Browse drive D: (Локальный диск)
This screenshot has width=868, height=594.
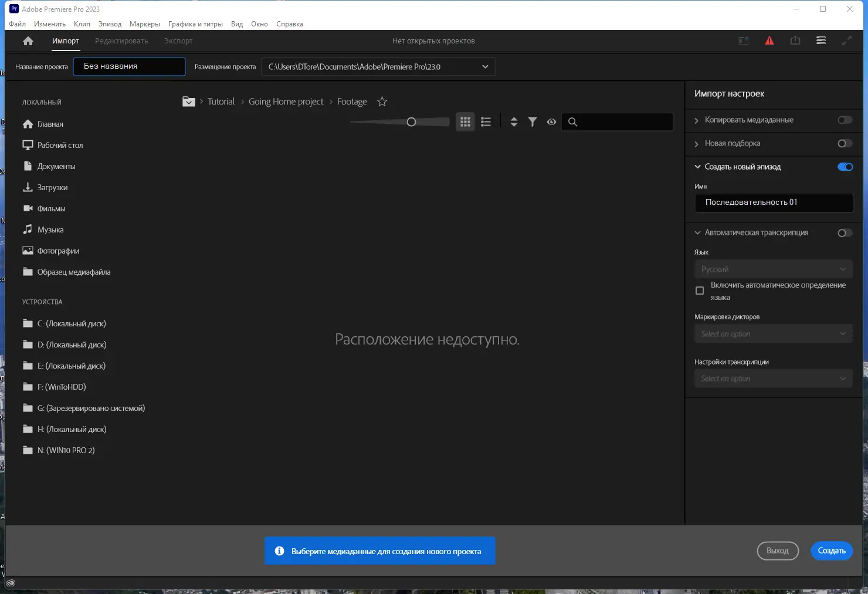65,345
